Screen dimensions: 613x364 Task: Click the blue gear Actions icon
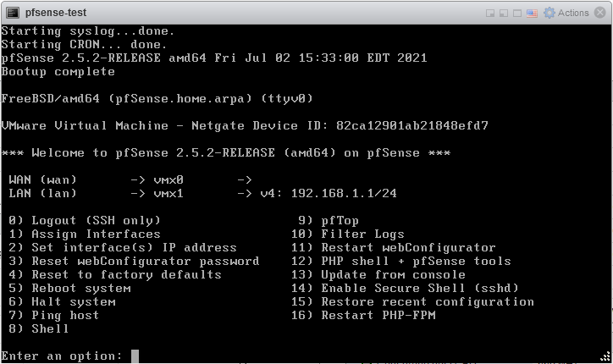click(549, 13)
